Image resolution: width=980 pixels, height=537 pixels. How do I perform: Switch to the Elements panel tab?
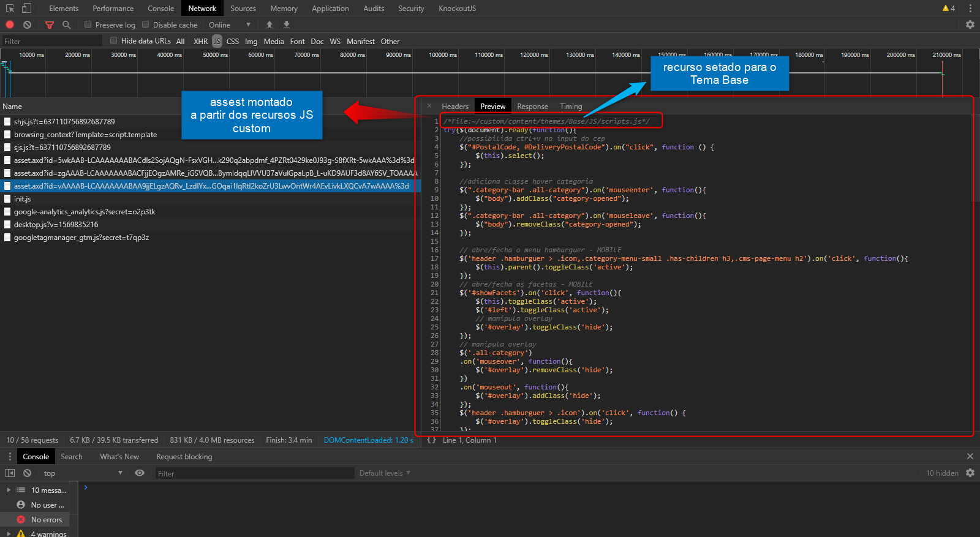pos(64,9)
